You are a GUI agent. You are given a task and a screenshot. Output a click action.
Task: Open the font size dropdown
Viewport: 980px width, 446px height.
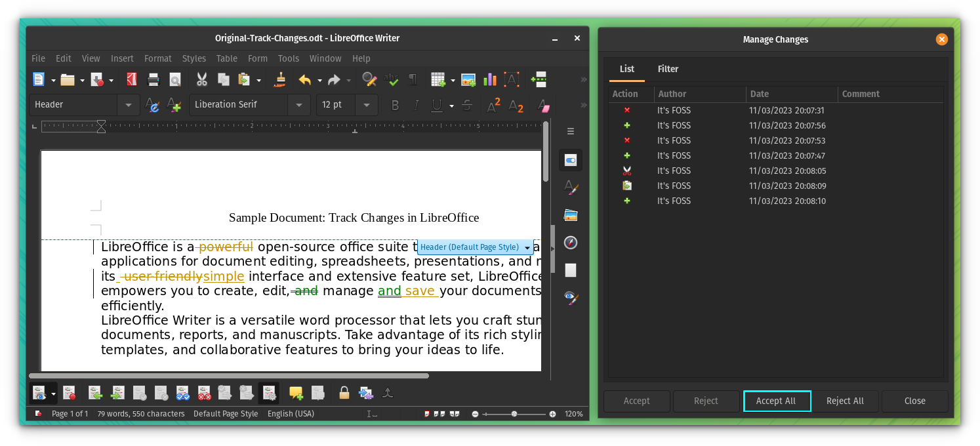367,104
